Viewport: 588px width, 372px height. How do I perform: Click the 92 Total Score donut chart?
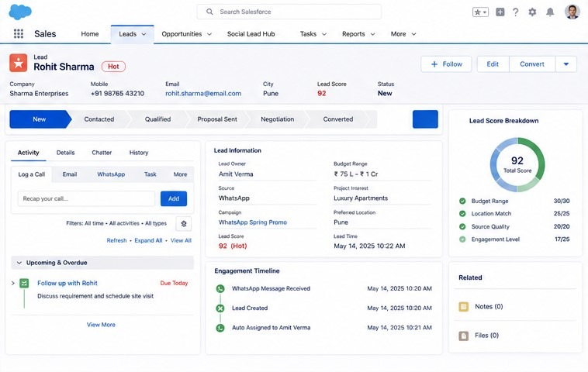(x=517, y=165)
